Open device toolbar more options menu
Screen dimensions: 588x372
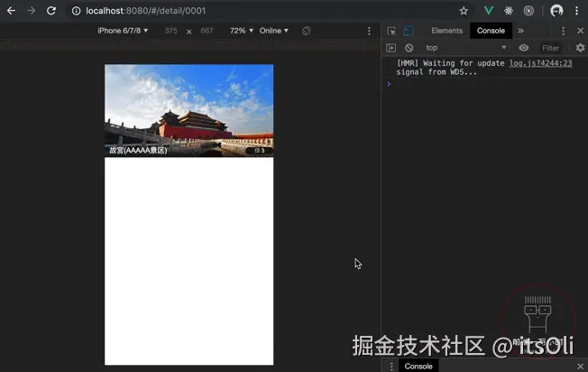click(369, 31)
